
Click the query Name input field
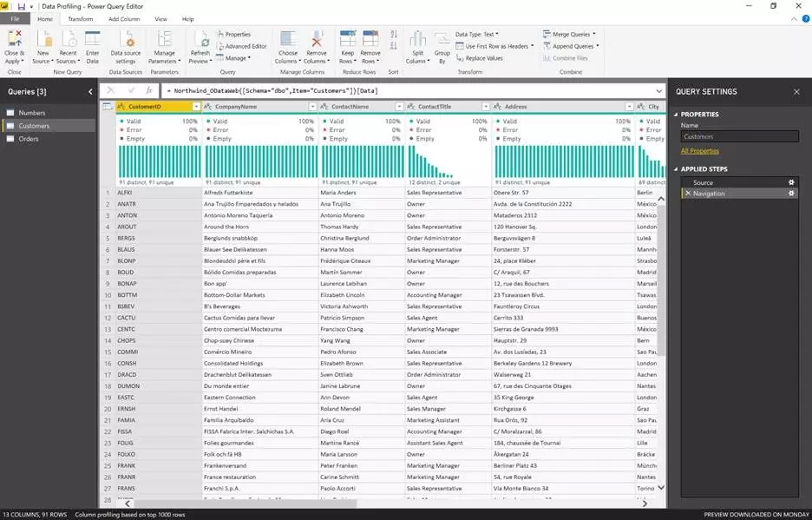[739, 136]
